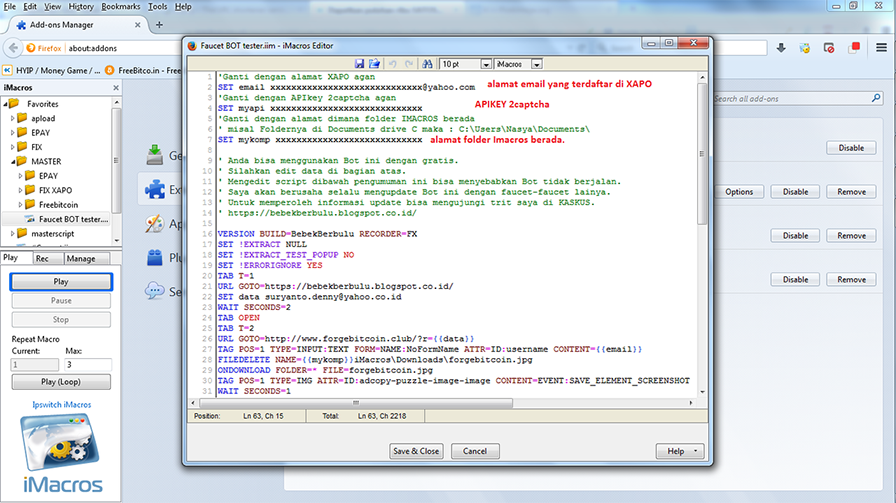Open the font size 10 pt dropdown
Image resolution: width=896 pixels, height=503 pixels.
(x=486, y=64)
